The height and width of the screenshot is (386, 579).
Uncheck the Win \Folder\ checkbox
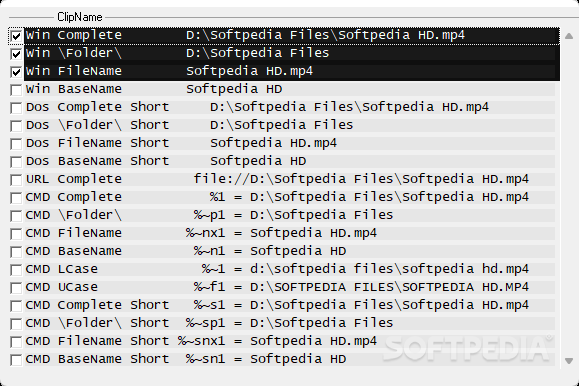[x=16, y=54]
